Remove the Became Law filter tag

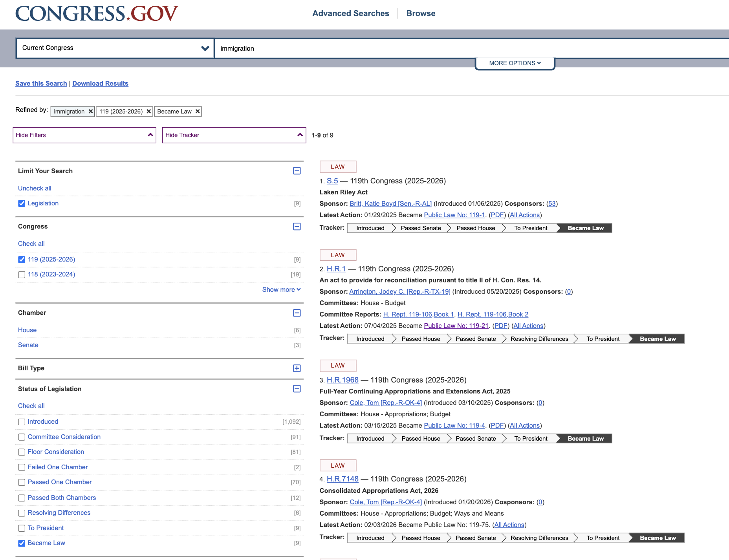(198, 112)
